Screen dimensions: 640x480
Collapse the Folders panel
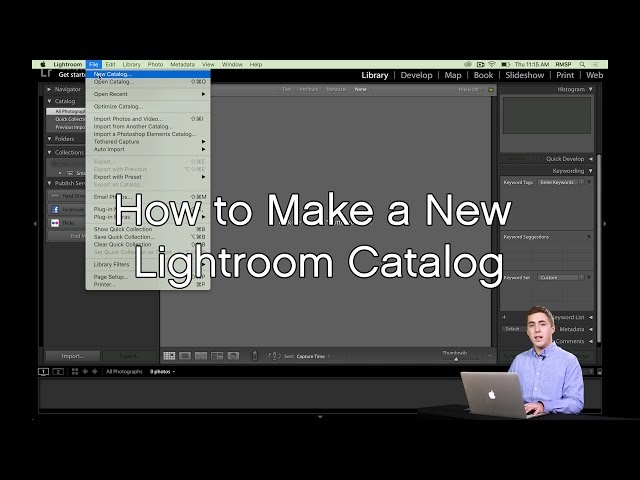(x=49, y=139)
